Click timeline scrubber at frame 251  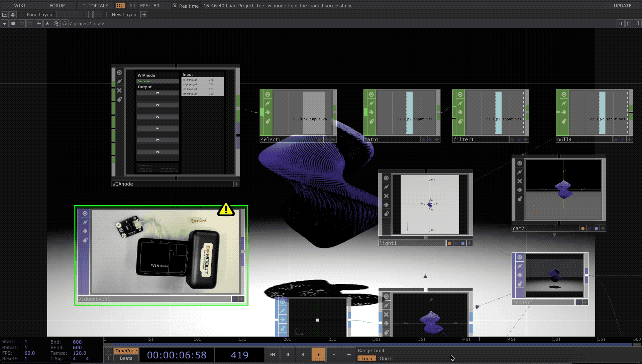click(x=328, y=340)
